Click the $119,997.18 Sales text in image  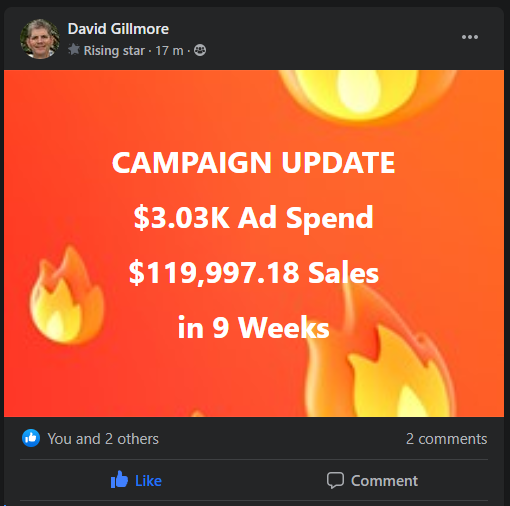(x=254, y=273)
